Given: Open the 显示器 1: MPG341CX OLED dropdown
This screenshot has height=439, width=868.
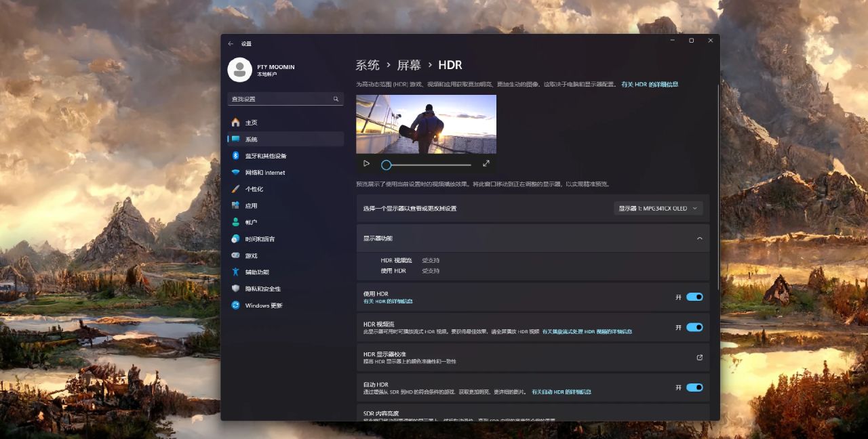Looking at the screenshot, I should pos(658,209).
